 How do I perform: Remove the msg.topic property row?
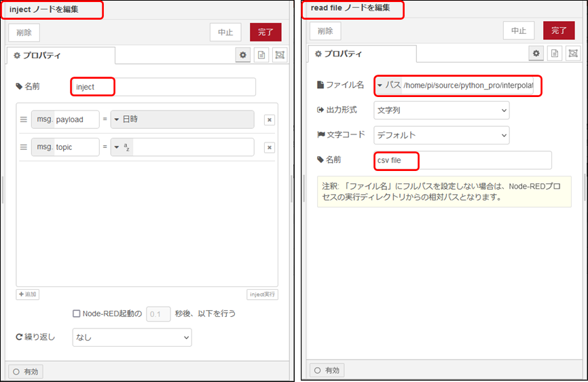tap(270, 148)
